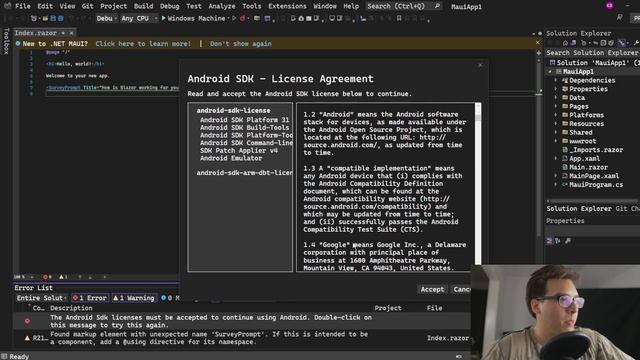Viewport: 640px width, 360px height.
Task: Open the File menu
Action: (x=22, y=6)
